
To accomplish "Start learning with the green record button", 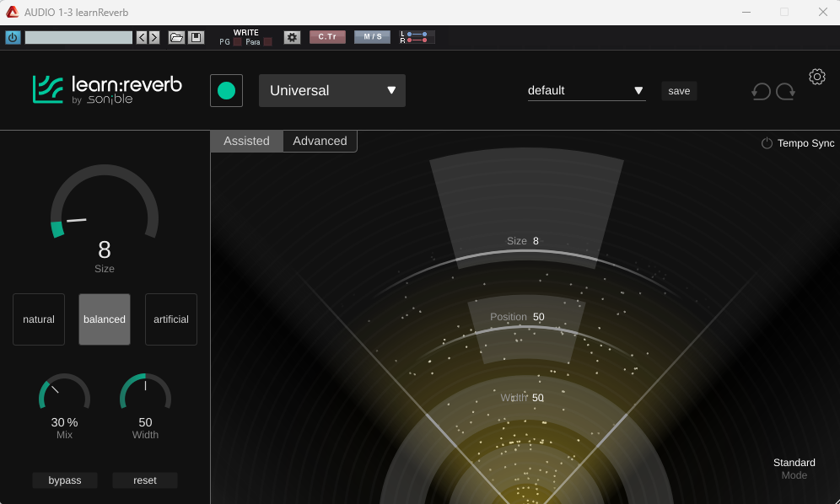I will (226, 90).
